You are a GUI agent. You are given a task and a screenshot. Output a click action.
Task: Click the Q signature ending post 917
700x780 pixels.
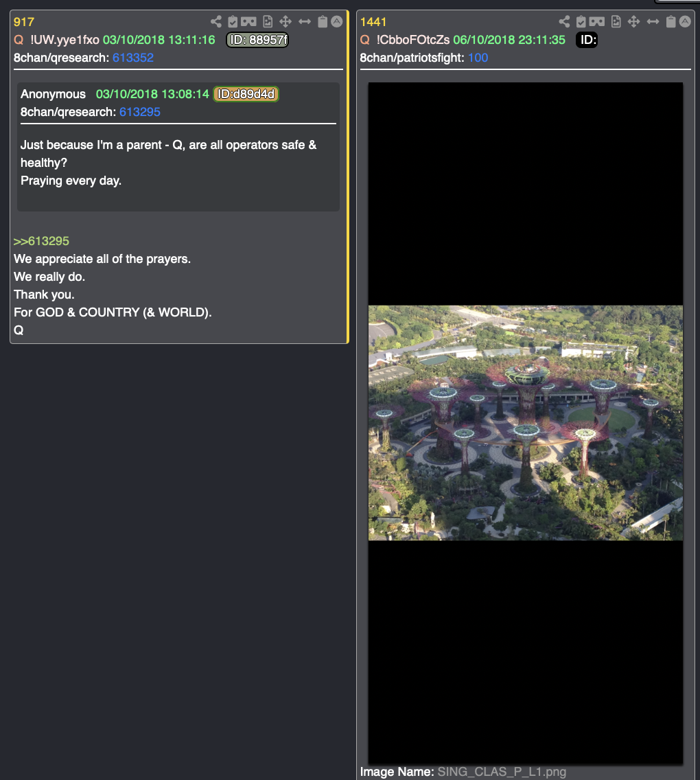(19, 330)
